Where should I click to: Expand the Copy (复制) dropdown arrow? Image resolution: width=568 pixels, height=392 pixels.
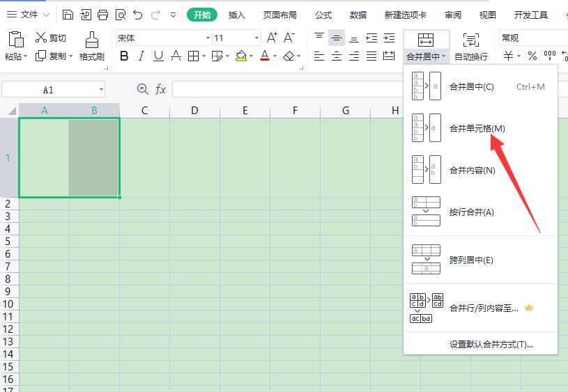click(x=70, y=56)
